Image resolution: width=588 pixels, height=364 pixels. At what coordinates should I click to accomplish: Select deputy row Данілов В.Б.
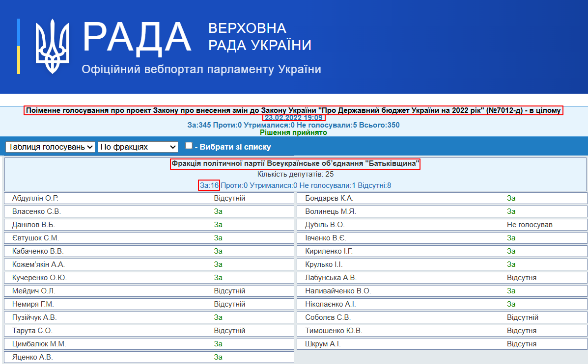[149, 225]
